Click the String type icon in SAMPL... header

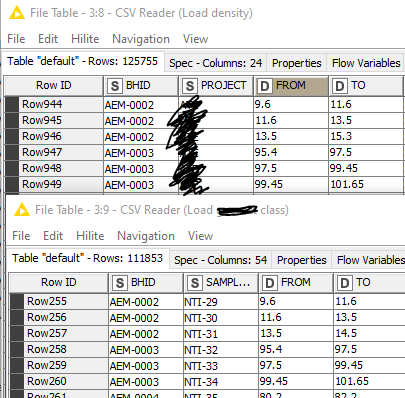195,283
